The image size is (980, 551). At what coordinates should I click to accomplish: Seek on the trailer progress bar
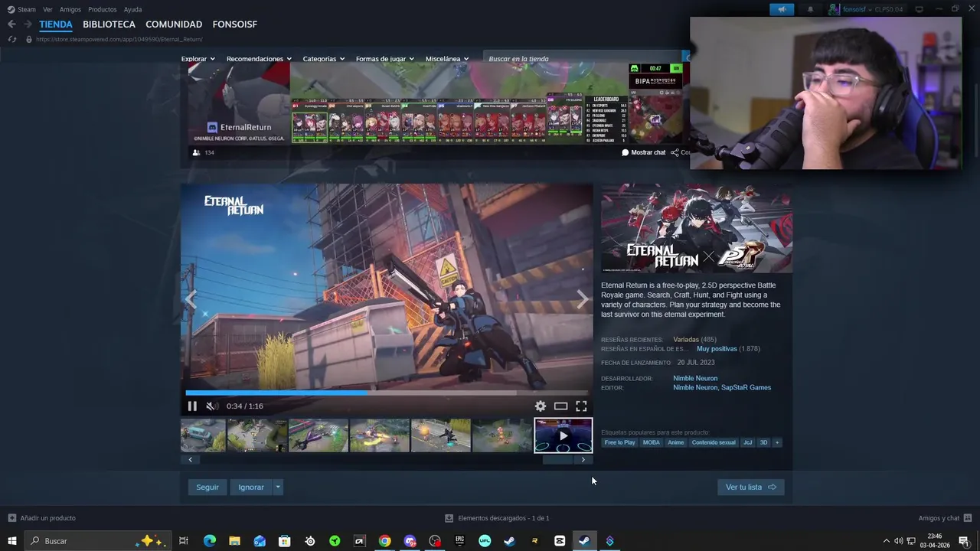click(x=387, y=393)
